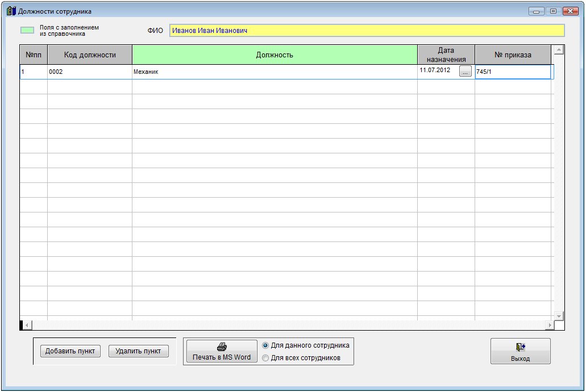Click the vertical scrollbar down arrow
Viewport: 586px width, 392px height.
click(x=559, y=316)
